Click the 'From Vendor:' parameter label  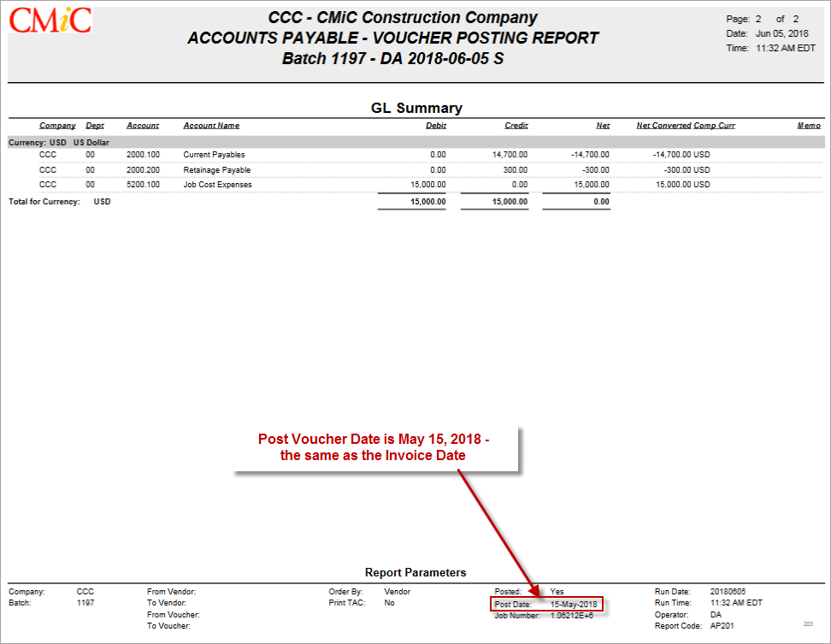coord(171,592)
